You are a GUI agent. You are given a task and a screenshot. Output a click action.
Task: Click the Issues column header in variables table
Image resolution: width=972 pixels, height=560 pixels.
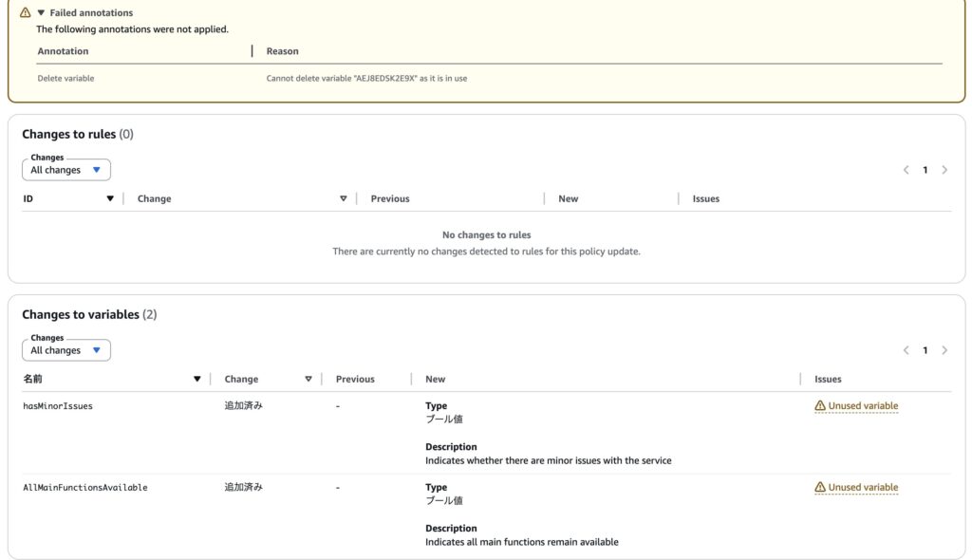point(828,379)
